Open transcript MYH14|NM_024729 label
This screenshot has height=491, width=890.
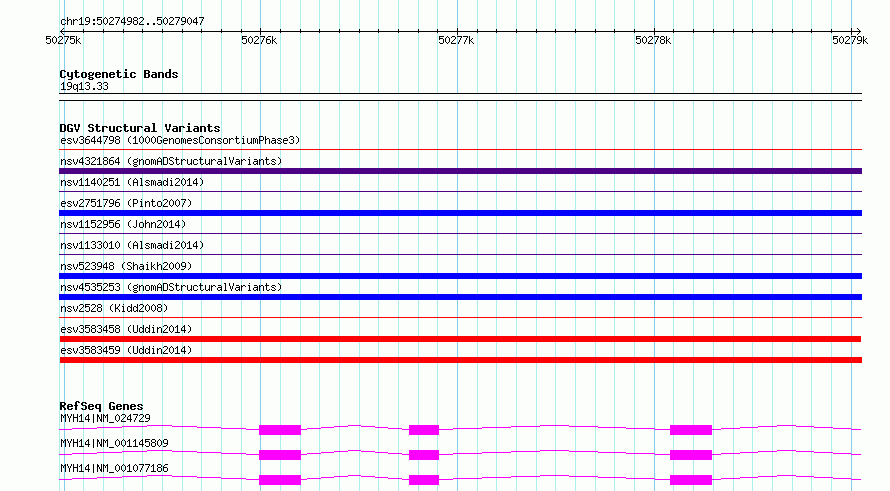[105, 418]
